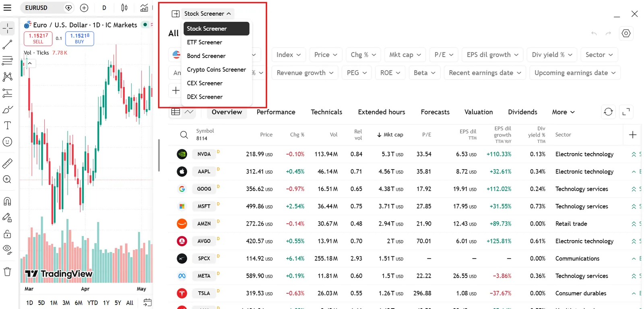
Task: Click the 1.15218 BUY button
Action: [80, 38]
